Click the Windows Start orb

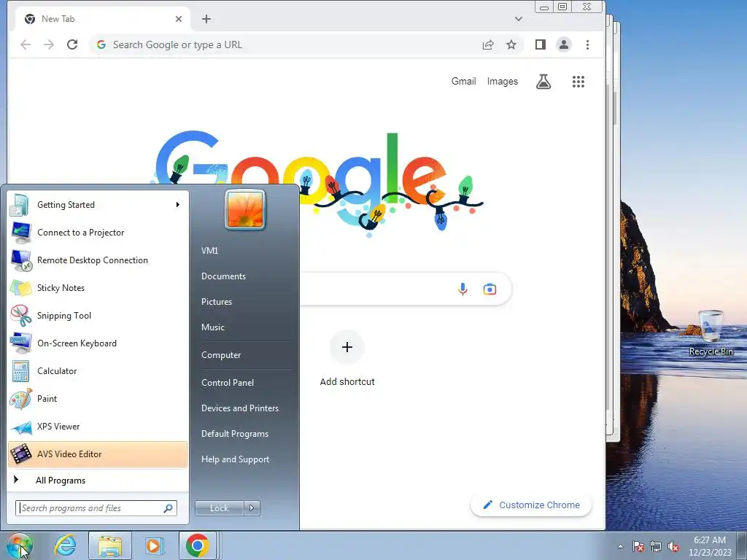[x=20, y=545]
